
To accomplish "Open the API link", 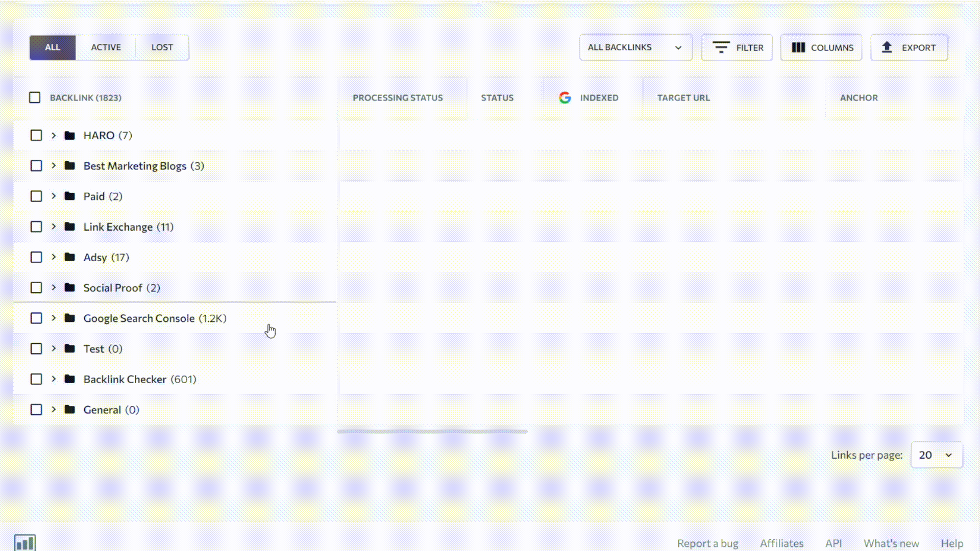I will click(x=833, y=543).
